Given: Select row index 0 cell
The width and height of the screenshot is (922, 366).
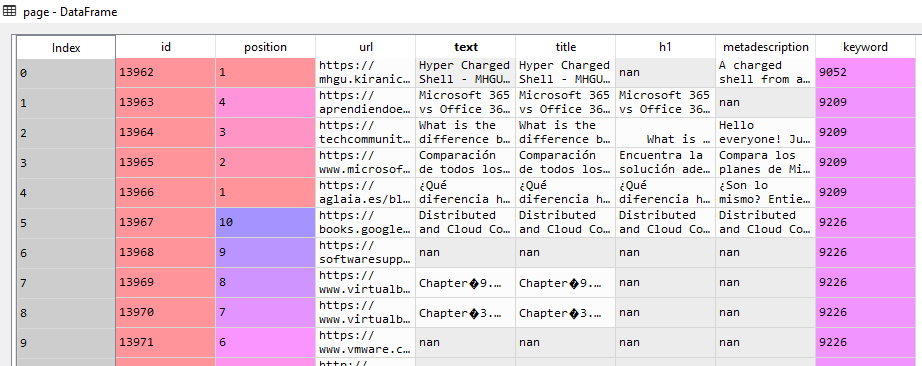Looking at the screenshot, I should click(x=66, y=73).
